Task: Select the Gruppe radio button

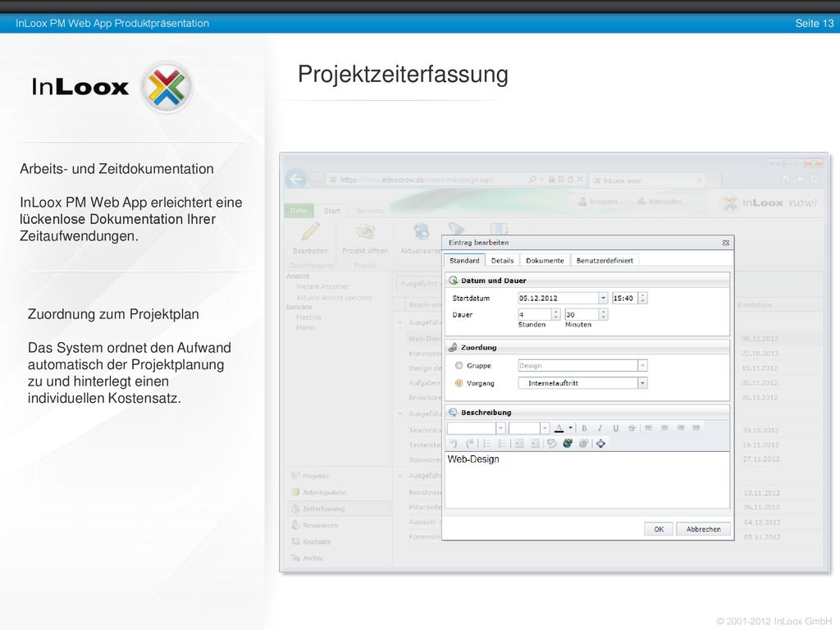Action: click(459, 365)
